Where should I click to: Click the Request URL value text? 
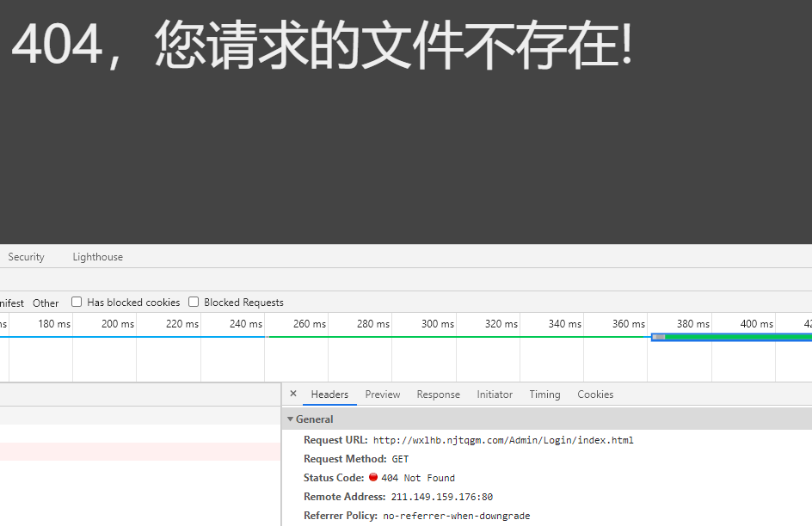click(502, 440)
